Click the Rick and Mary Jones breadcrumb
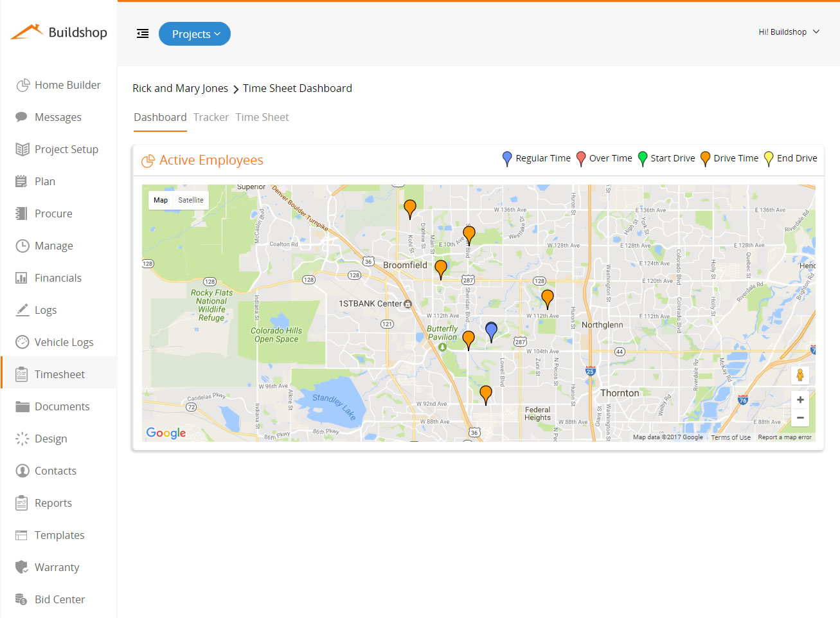 180,88
